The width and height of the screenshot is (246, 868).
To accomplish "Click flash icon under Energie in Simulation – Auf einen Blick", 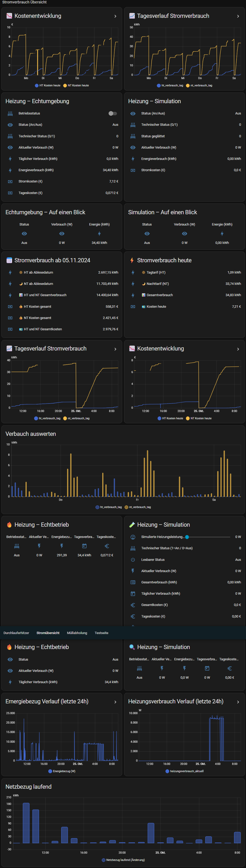I will [222, 233].
